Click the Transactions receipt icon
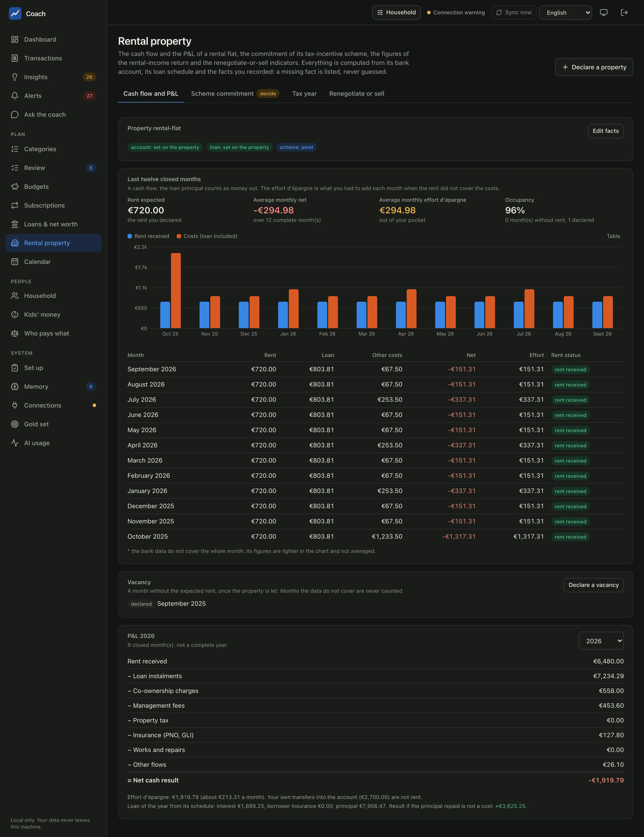 [x=15, y=58]
